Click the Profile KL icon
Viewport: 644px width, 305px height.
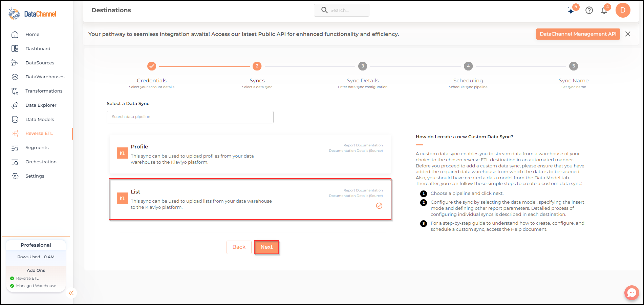tap(122, 153)
